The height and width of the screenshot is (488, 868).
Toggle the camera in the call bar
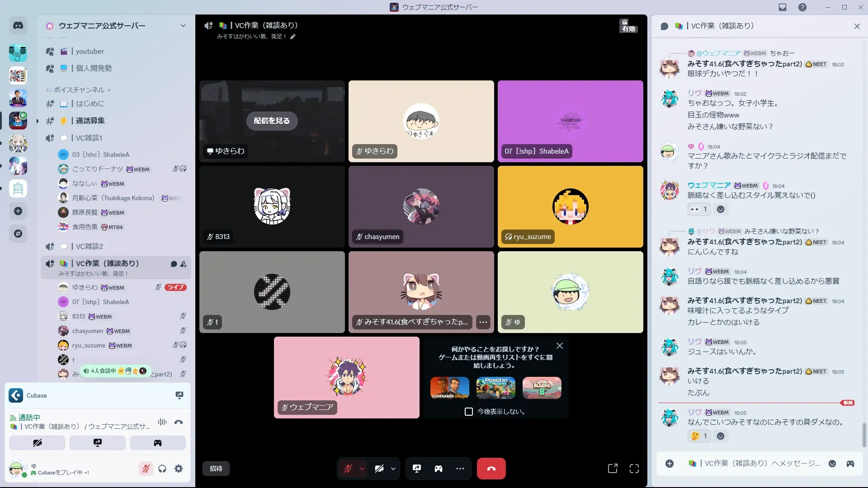point(379,469)
